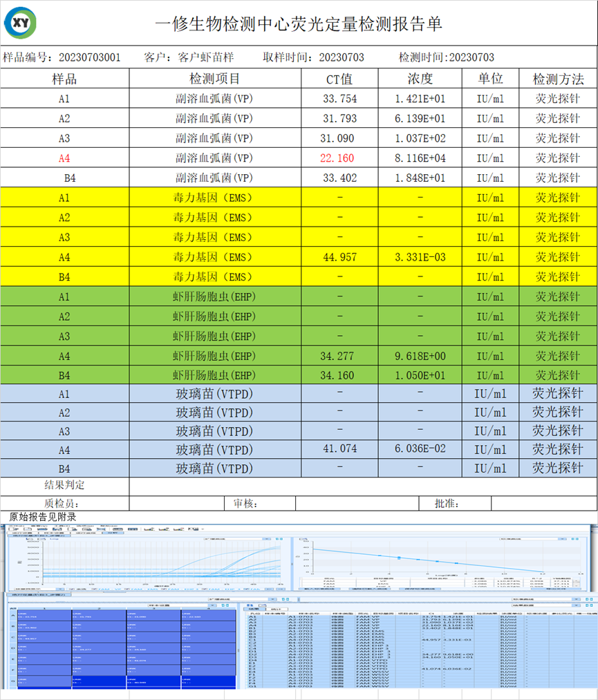Click the VTPD CT value 41.074
The image size is (598, 700).
coord(339,448)
